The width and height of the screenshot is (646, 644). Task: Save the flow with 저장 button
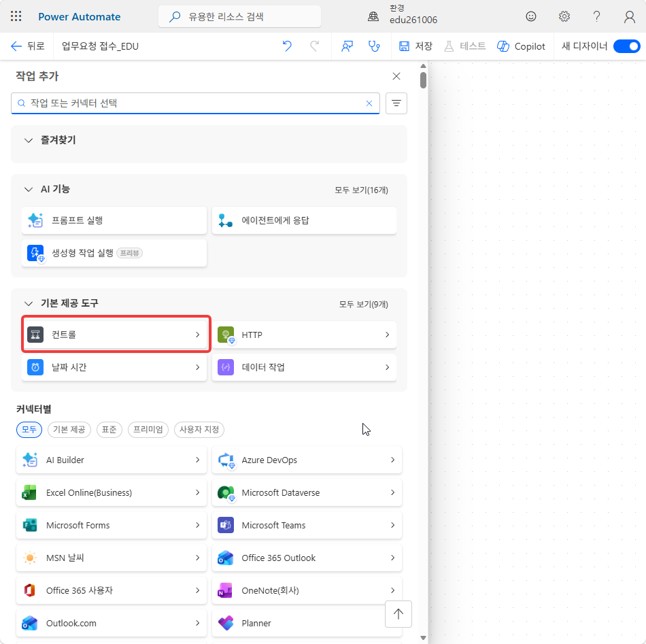tap(415, 46)
